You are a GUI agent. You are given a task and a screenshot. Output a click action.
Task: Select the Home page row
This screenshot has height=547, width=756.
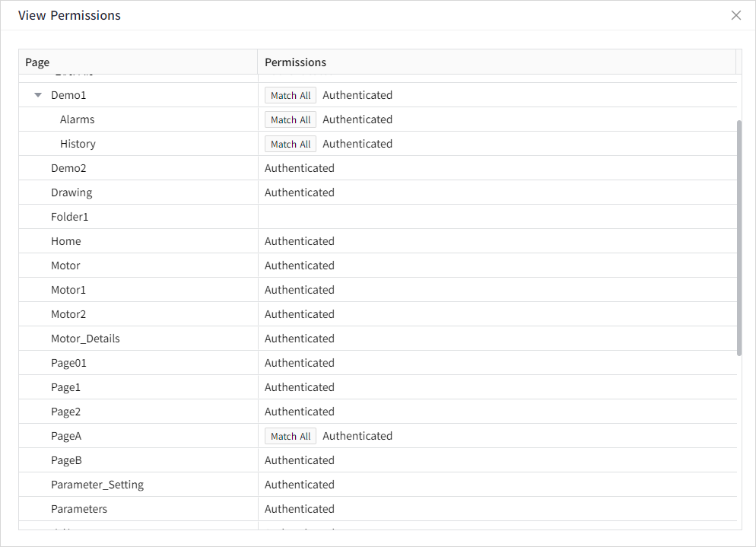coord(66,241)
